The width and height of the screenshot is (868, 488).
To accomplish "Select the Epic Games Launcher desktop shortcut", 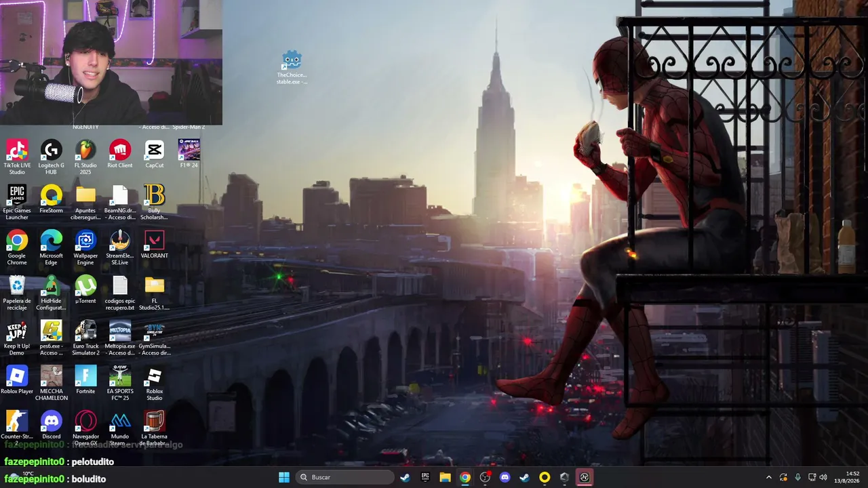I will point(17,202).
